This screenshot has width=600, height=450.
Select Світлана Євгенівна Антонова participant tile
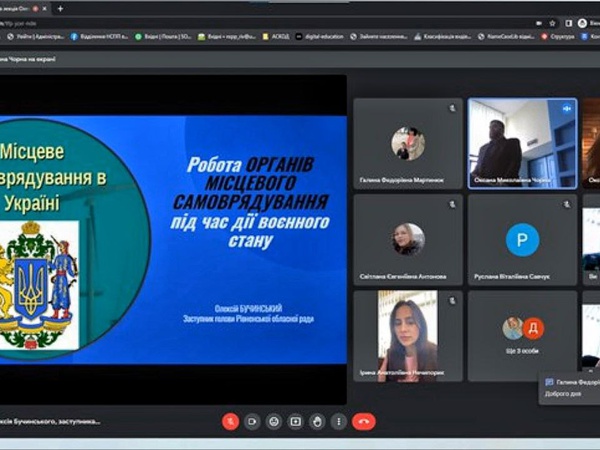pos(408,240)
